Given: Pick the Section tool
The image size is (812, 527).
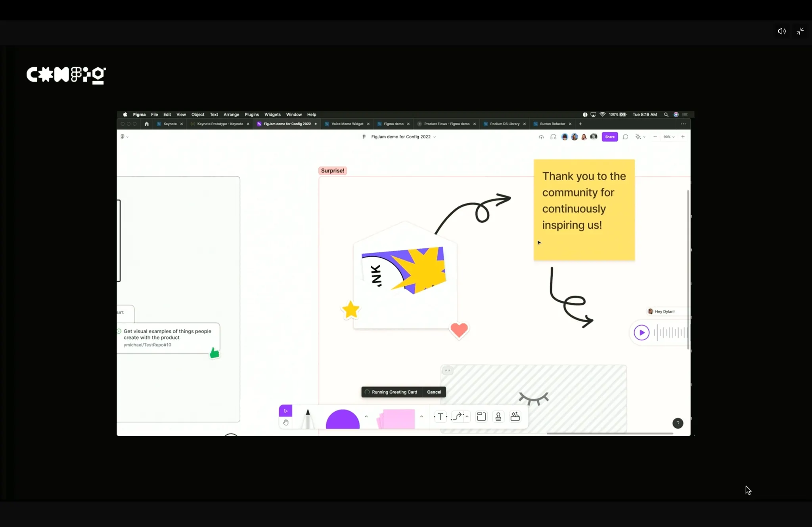Looking at the screenshot, I should (481, 416).
